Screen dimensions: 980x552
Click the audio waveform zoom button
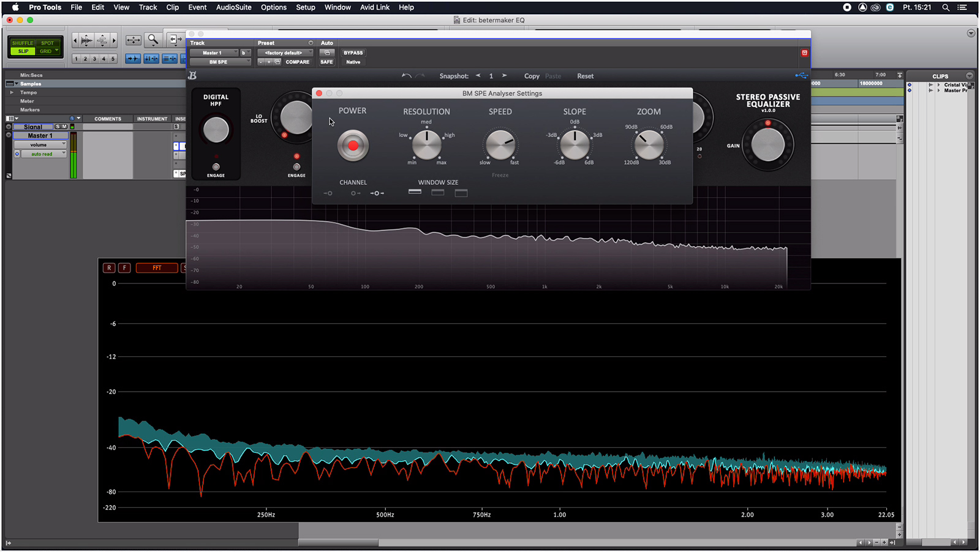pos(86,40)
